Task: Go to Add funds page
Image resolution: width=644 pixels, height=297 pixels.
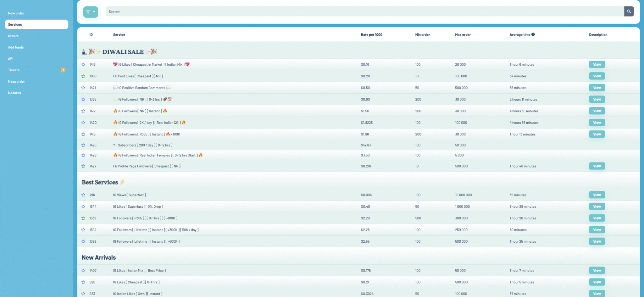Action: (16, 47)
